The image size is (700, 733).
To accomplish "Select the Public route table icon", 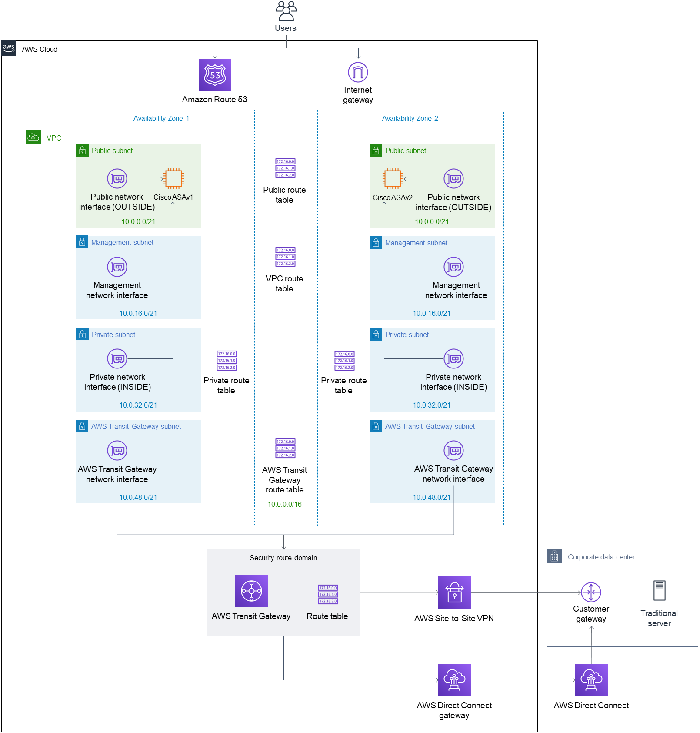I will pos(285,168).
